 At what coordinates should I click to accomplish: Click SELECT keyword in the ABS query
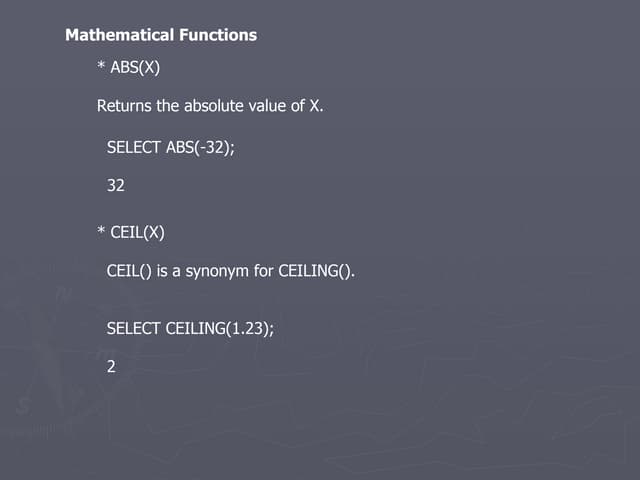(x=134, y=148)
